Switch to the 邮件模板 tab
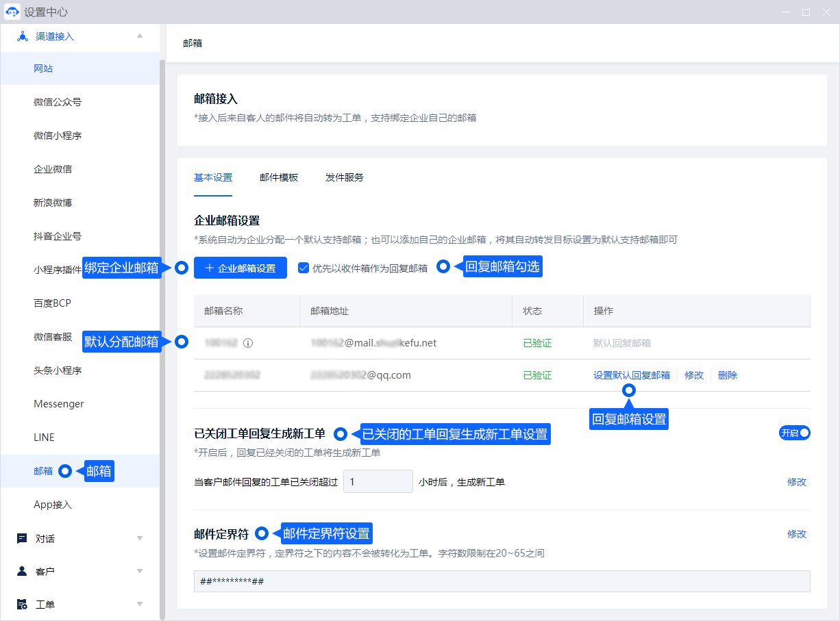The image size is (840, 621). click(279, 177)
